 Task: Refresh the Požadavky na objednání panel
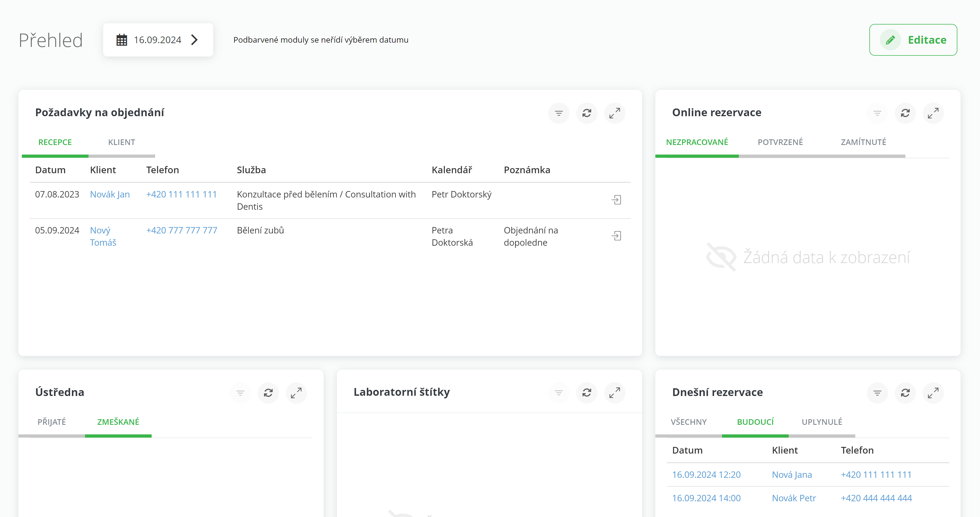(587, 113)
